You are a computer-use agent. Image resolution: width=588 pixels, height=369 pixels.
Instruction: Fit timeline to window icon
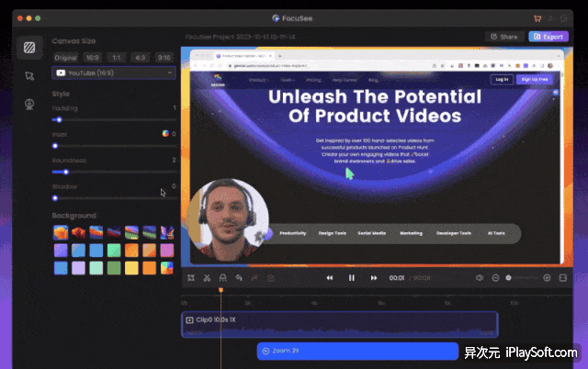[x=563, y=278]
